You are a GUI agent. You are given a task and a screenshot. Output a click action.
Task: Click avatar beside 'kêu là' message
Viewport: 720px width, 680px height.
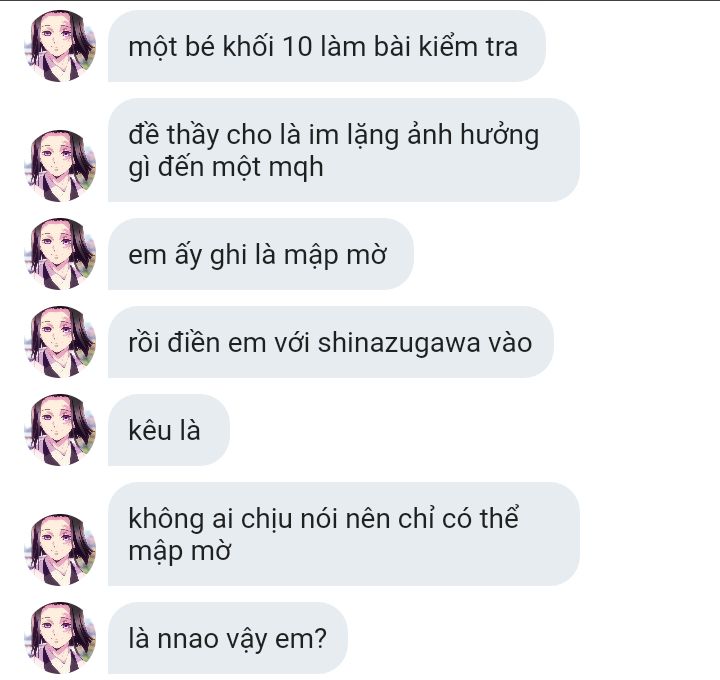pos(60,430)
